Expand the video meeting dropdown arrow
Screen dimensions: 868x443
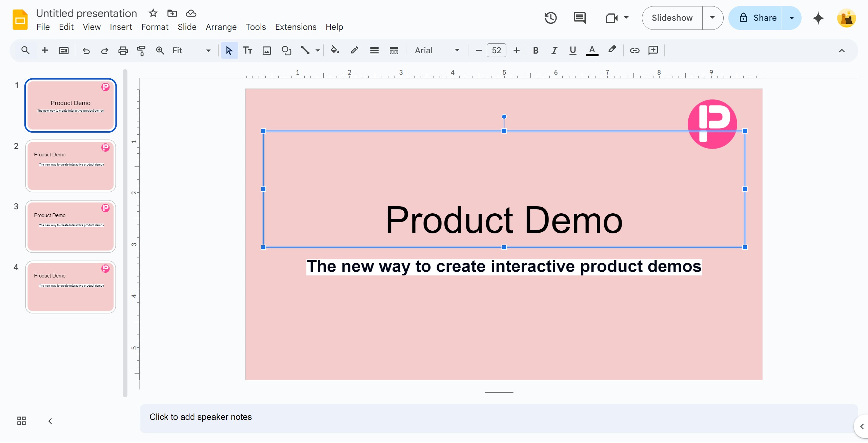pos(626,18)
